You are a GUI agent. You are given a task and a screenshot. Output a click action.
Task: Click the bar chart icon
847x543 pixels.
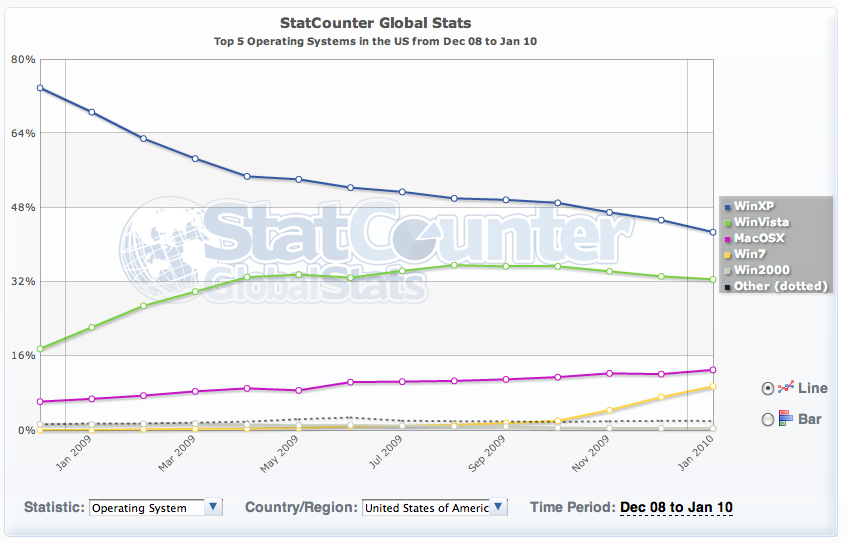pyautogui.click(x=786, y=418)
